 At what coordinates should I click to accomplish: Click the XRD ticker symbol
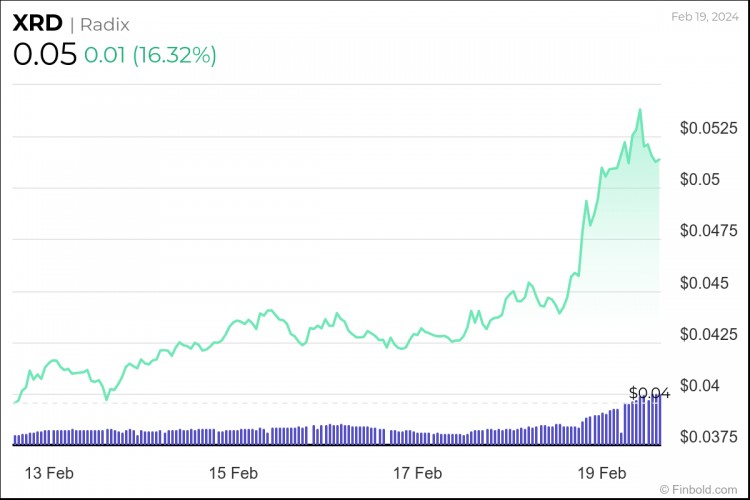(x=37, y=24)
